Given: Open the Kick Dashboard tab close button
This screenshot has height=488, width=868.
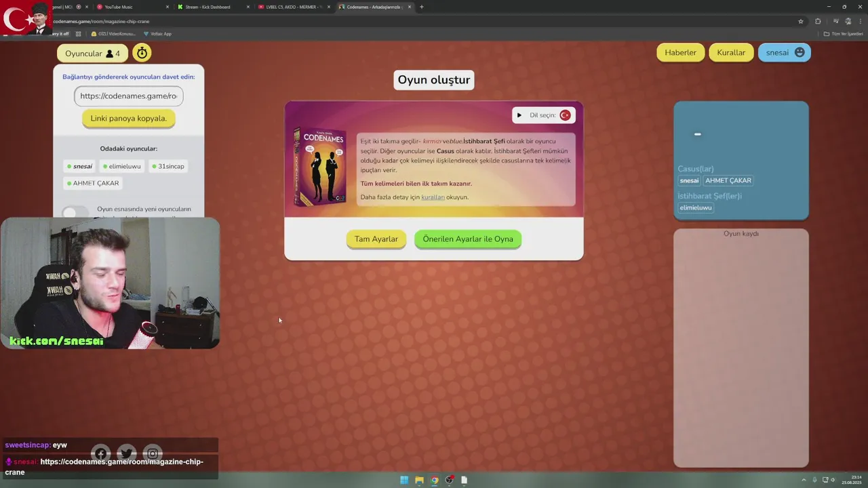Looking at the screenshot, I should click(248, 7).
